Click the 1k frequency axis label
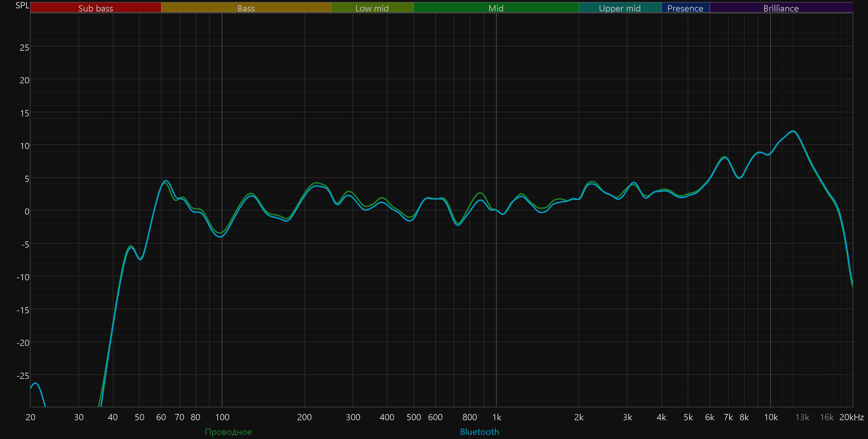Screen dimensions: 868x439 (x=496, y=417)
